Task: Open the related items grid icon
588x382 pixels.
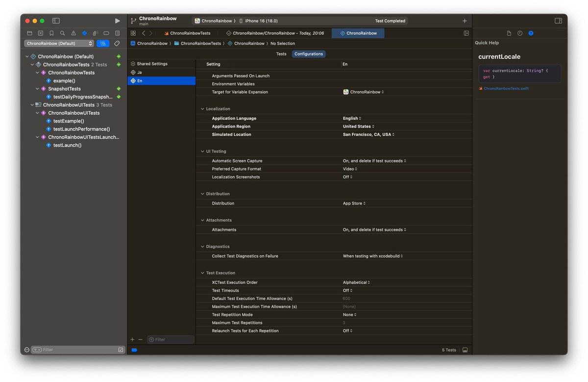Action: tap(133, 33)
